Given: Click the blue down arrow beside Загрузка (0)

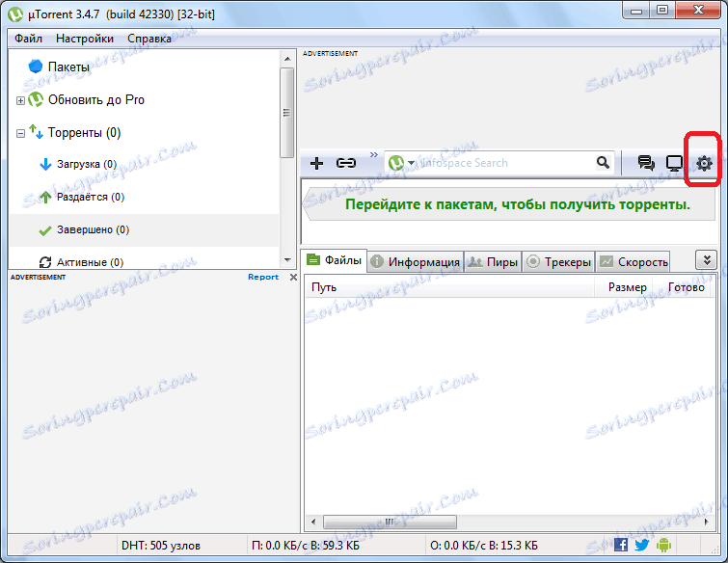Looking at the screenshot, I should pyautogui.click(x=45, y=164).
